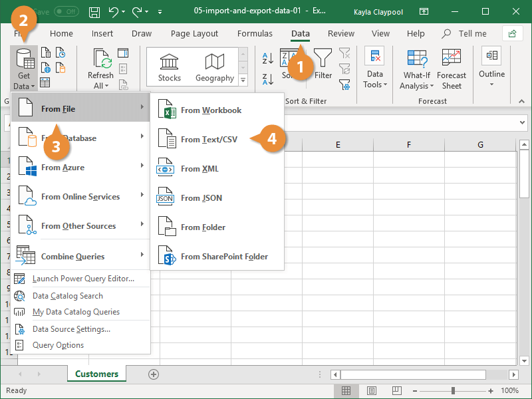Toggle the AutoSave switch
This screenshot has width=532, height=399.
point(66,12)
